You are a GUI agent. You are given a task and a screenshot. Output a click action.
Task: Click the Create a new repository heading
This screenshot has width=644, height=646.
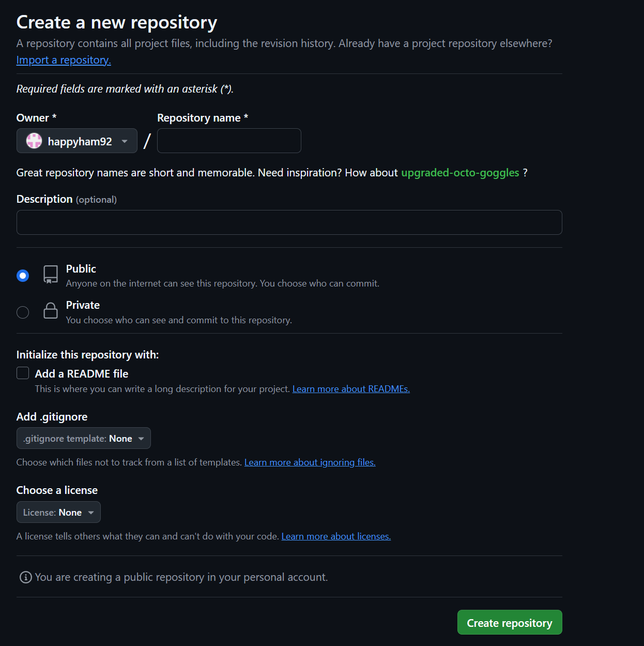click(x=117, y=22)
